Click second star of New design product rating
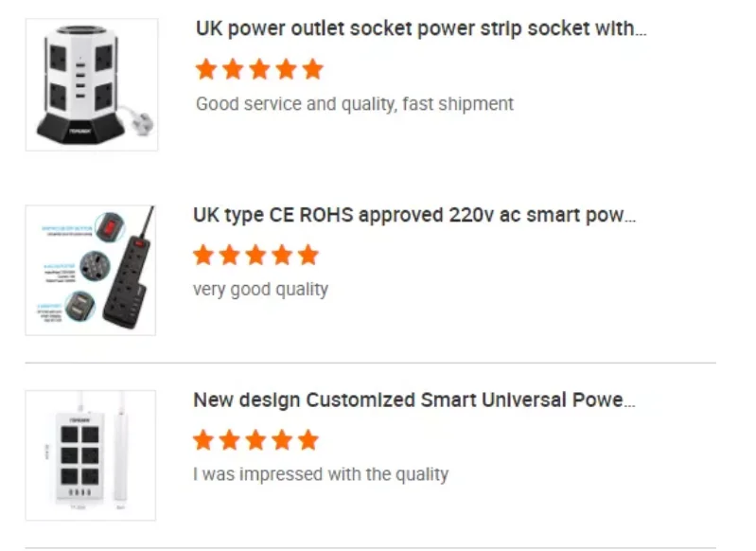 tap(230, 440)
